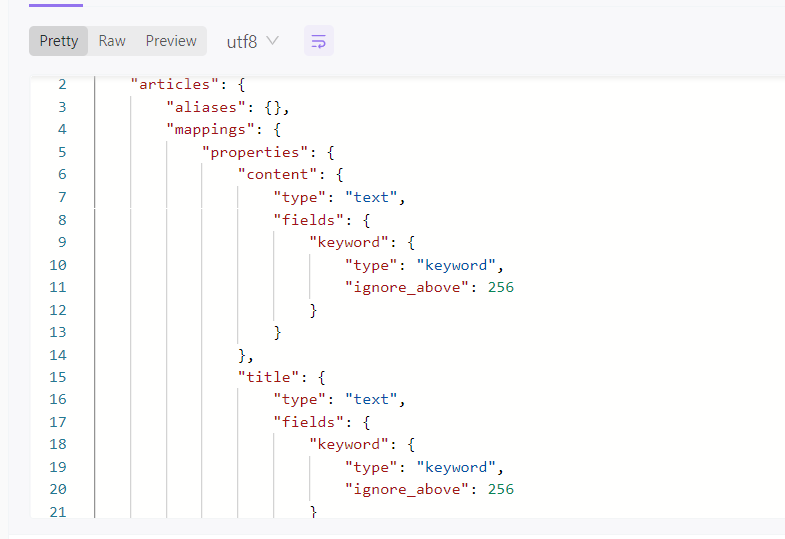785x539 pixels.
Task: Click the "text" value on line 7
Action: pos(374,197)
